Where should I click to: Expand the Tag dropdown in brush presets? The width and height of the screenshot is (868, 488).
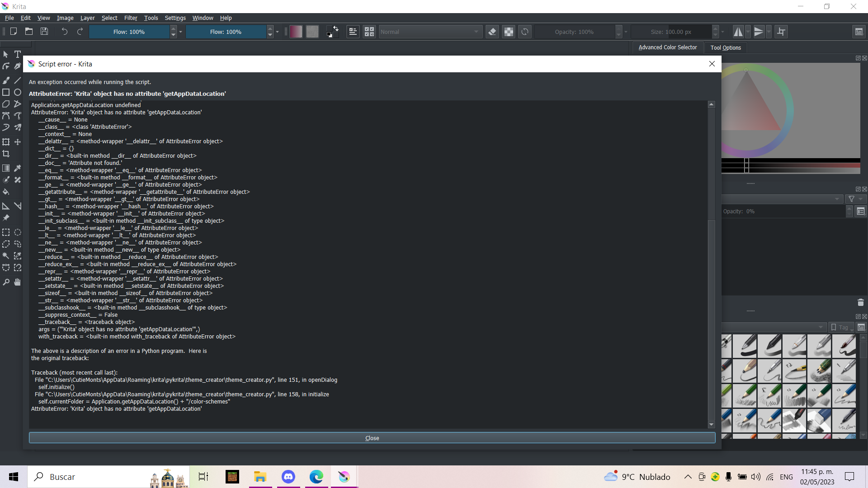point(843,327)
